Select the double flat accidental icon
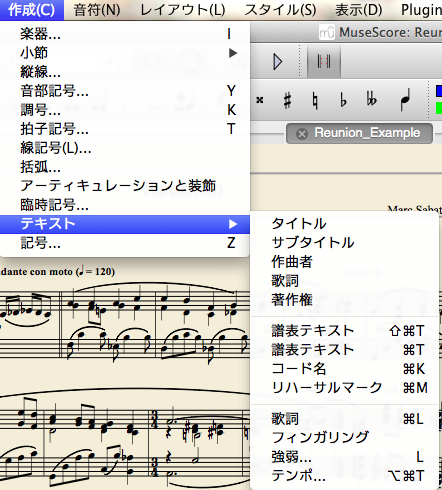The width and height of the screenshot is (442, 490). coord(371,100)
